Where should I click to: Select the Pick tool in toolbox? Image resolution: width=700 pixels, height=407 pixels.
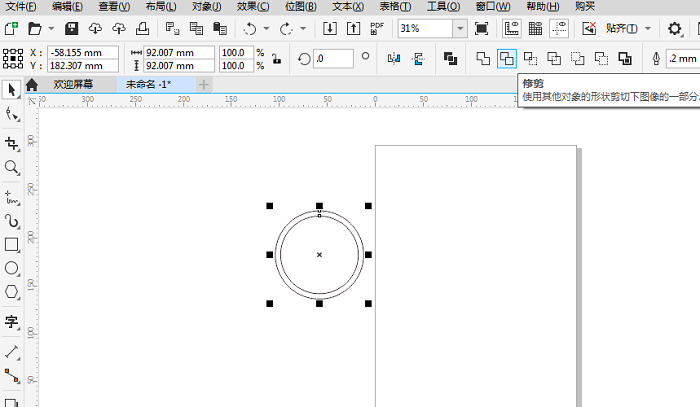click(12, 90)
